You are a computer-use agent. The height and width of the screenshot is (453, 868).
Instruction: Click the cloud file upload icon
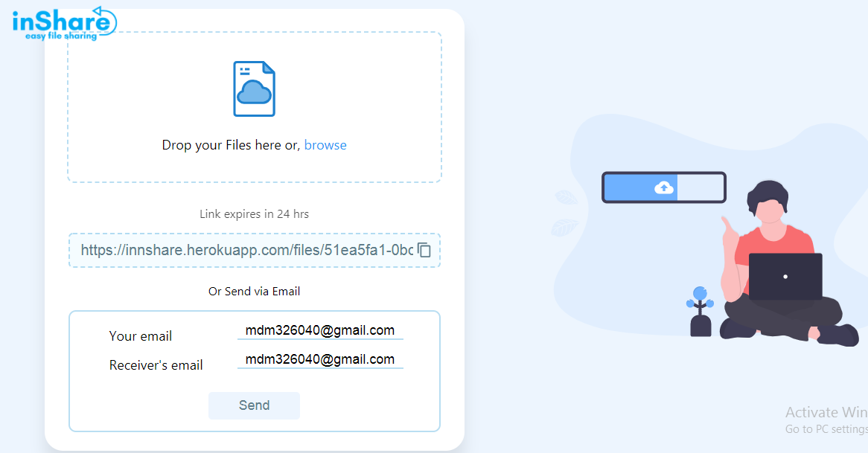click(254, 89)
